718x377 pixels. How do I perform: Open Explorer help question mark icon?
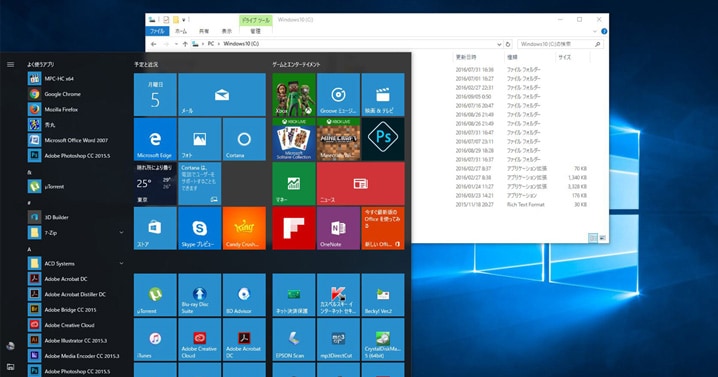pyautogui.click(x=604, y=32)
